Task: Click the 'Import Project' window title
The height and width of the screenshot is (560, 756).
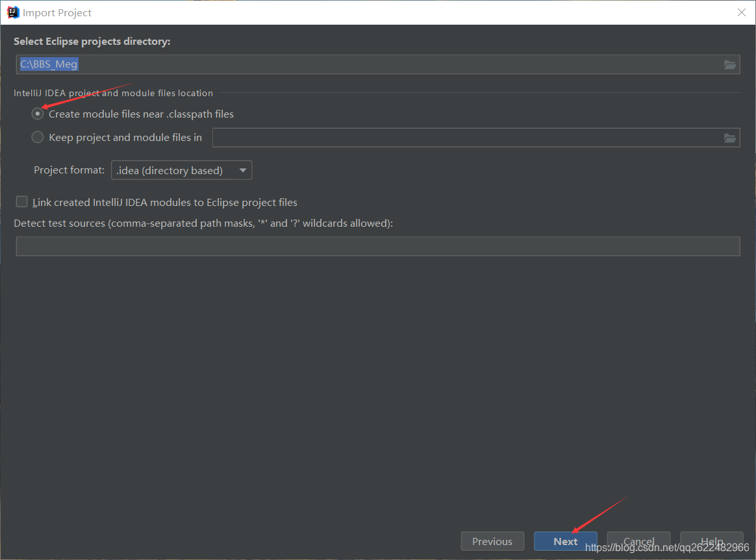Action: [57, 13]
